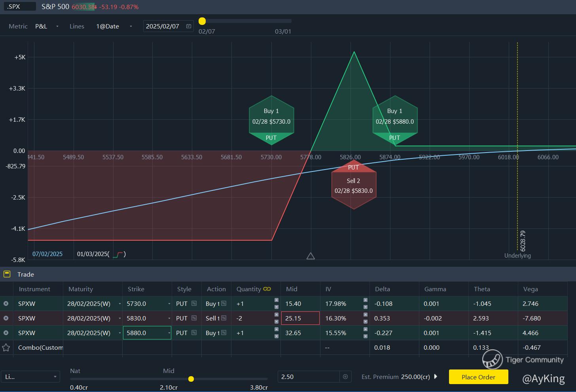Switch Buy action icon in the 5730.0 row

pos(224,303)
